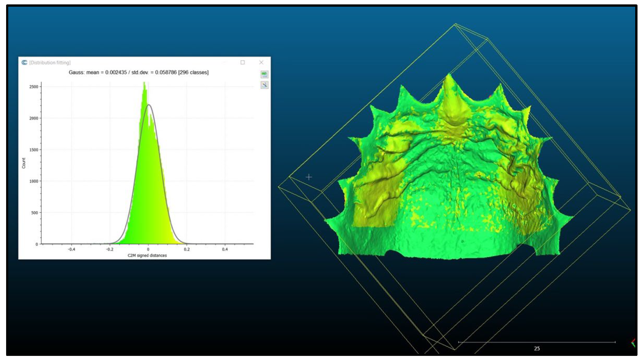644x362 pixels.
Task: Click the top corner of the yellow bounding box
Action: (x=455, y=24)
